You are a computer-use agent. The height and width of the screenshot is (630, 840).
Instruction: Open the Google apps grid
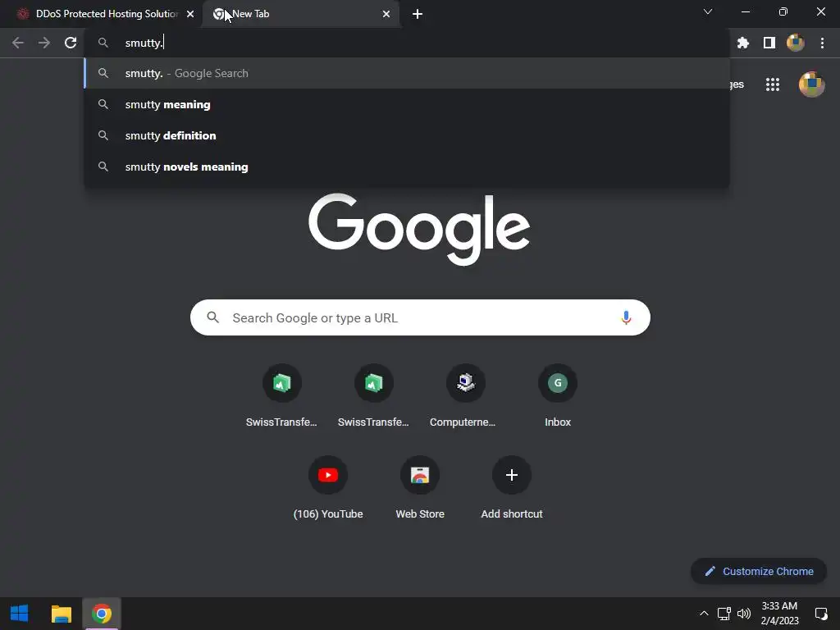773,84
